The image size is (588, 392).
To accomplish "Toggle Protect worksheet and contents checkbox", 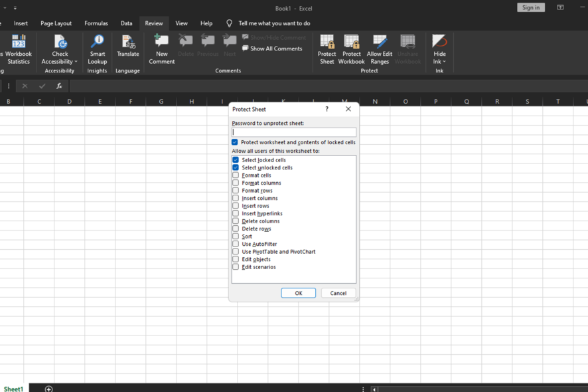I will pyautogui.click(x=235, y=142).
